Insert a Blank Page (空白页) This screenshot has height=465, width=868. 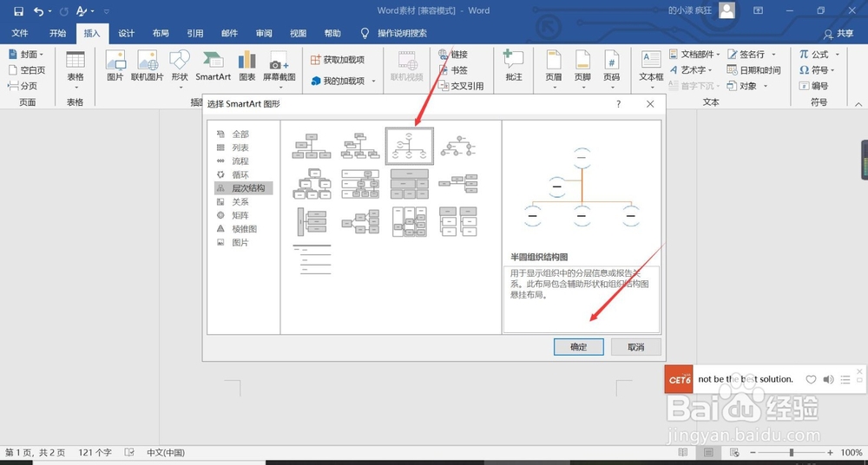pos(27,70)
